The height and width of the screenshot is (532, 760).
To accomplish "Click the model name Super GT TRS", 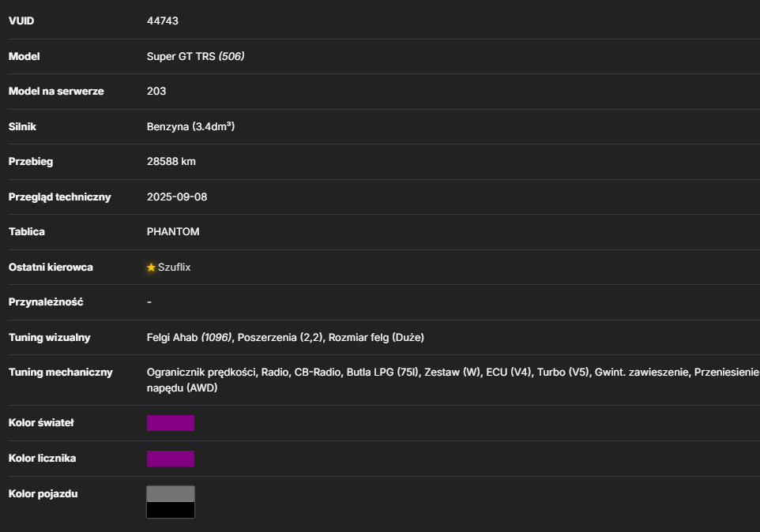I will (181, 56).
